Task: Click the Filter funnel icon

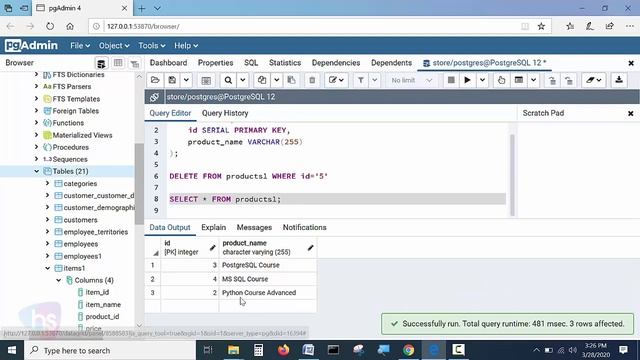Action: 361,80
